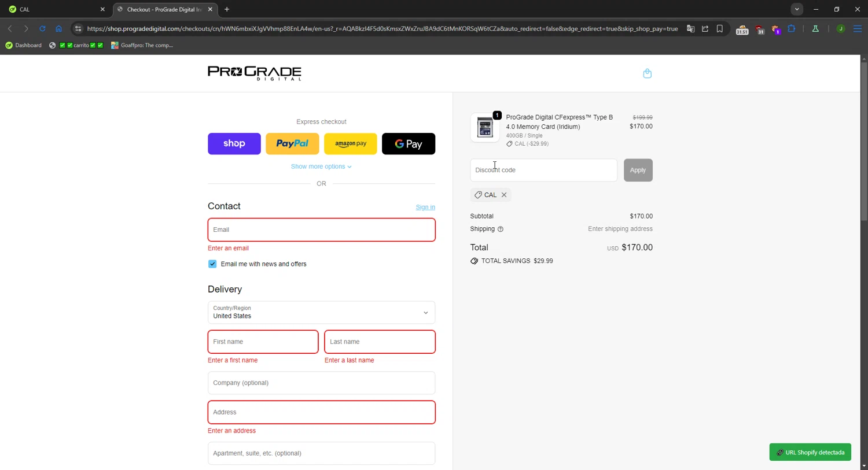Go to browser home page
The height and width of the screenshot is (470, 868).
click(58, 28)
